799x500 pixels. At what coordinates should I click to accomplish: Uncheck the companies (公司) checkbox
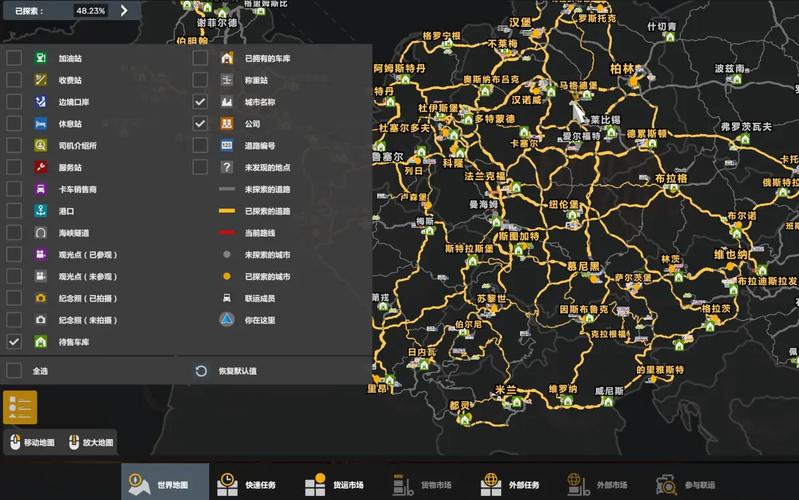click(x=200, y=124)
